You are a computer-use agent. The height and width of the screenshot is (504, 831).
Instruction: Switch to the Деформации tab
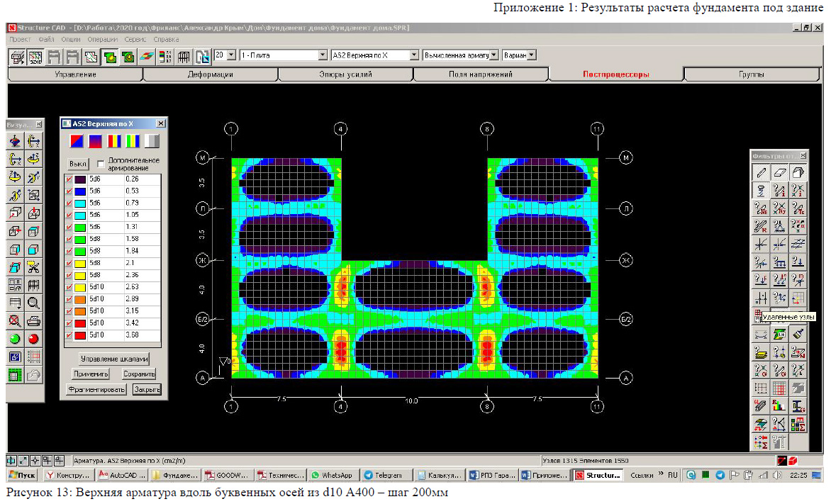[211, 74]
